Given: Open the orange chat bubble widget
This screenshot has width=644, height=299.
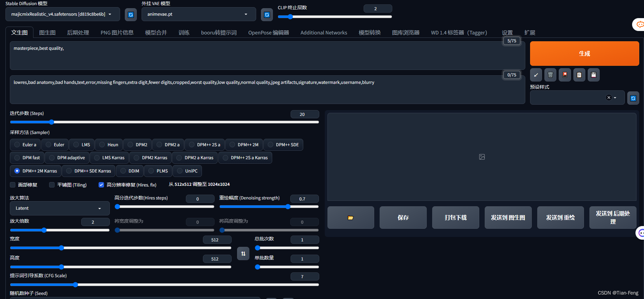Looking at the screenshot, I should [639, 24].
